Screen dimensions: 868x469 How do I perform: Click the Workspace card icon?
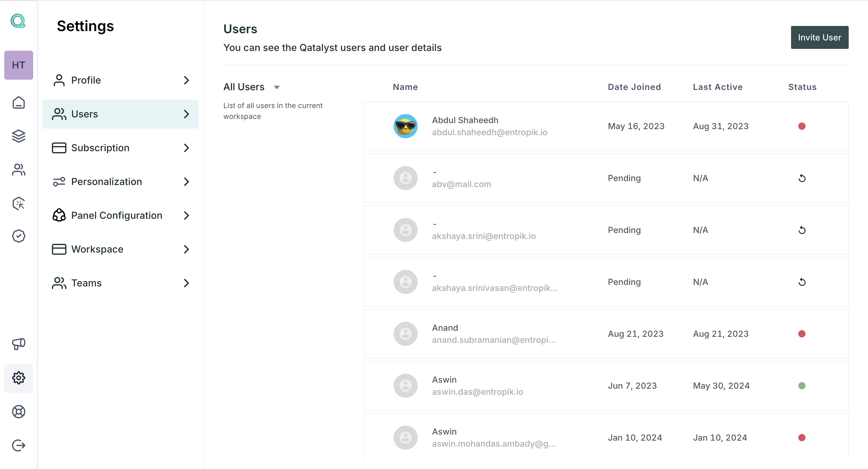pos(59,249)
